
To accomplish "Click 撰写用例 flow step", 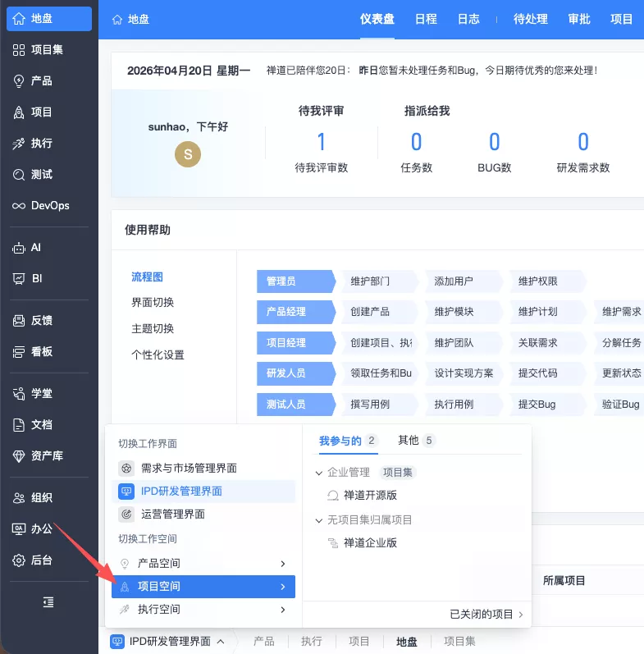I will (x=379, y=405).
